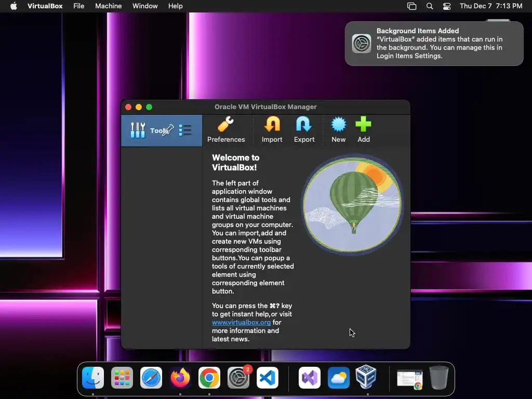Viewport: 532px width, 399px height.
Task: Minimize the VirtualBox Manager window
Action: click(138, 107)
